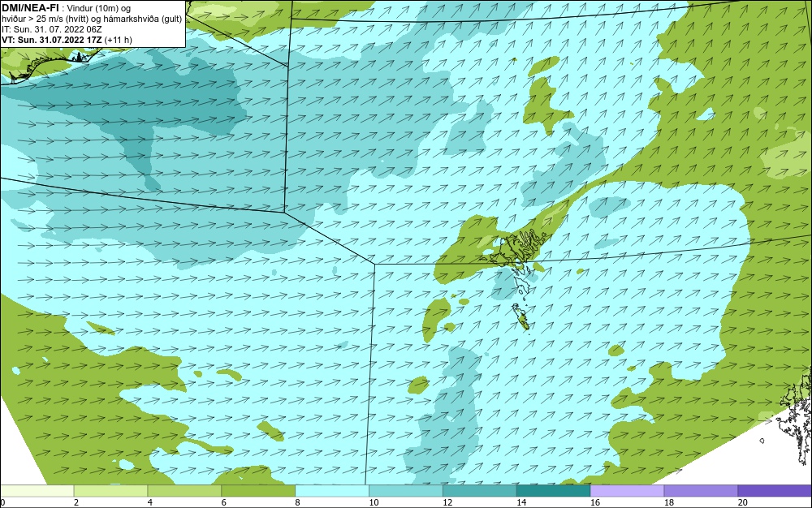Image resolution: width=812 pixels, height=508 pixels.
Task: Click the legend value label '20'
Action: click(743, 502)
